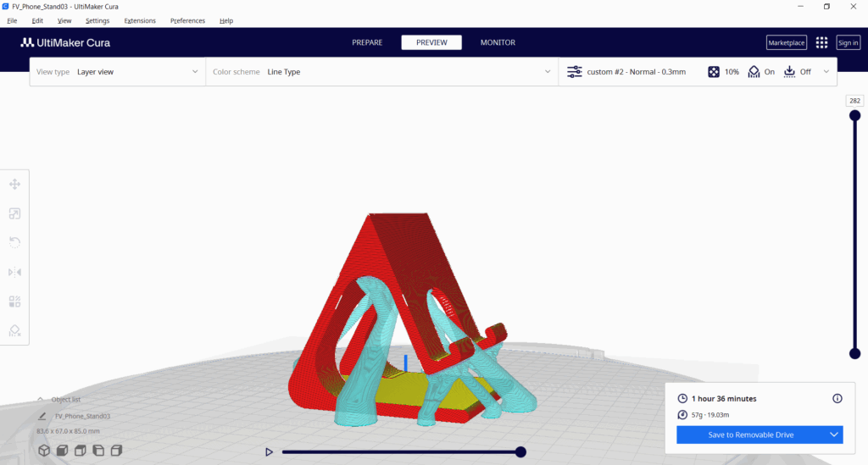Open the Edit menu
The width and height of the screenshot is (868, 465).
pyautogui.click(x=37, y=20)
